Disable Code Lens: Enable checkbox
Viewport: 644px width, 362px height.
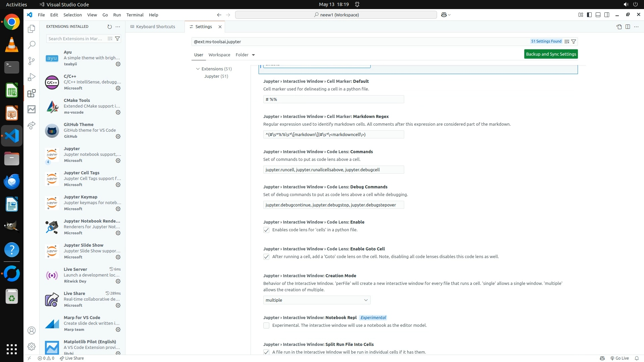(x=266, y=230)
